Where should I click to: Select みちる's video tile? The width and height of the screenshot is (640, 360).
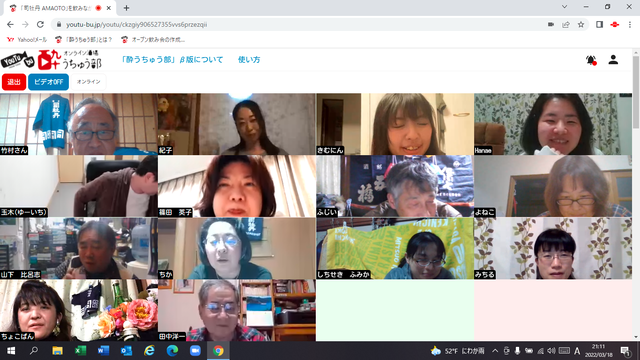pyautogui.click(x=553, y=248)
